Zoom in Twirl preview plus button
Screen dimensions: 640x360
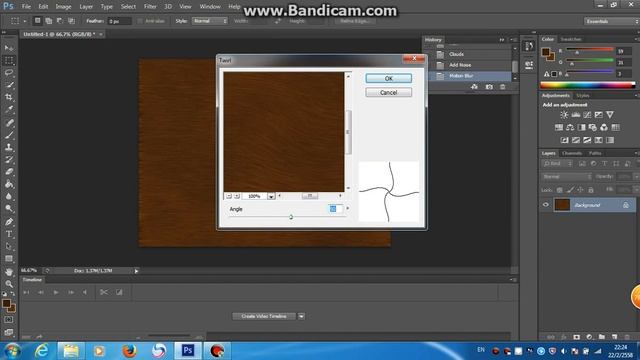pos(237,196)
